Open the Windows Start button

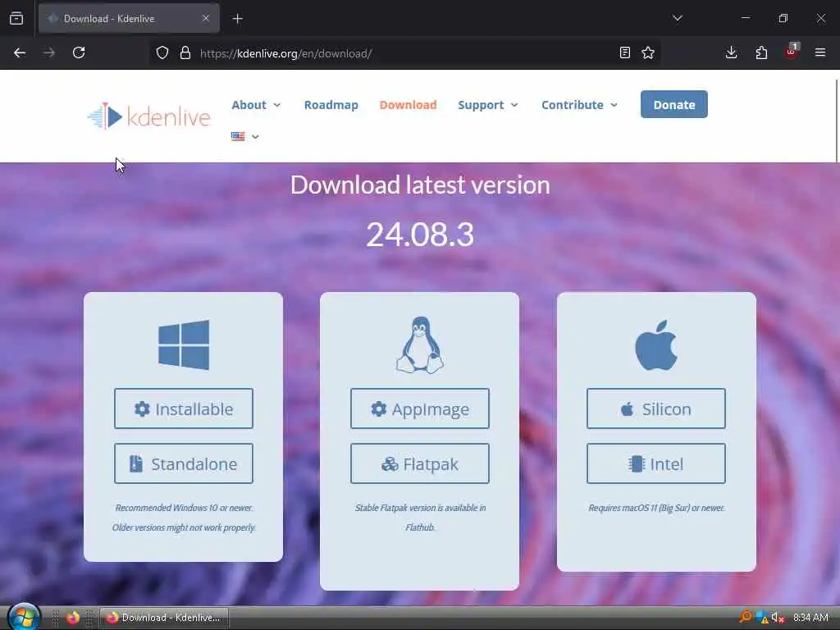point(24,617)
